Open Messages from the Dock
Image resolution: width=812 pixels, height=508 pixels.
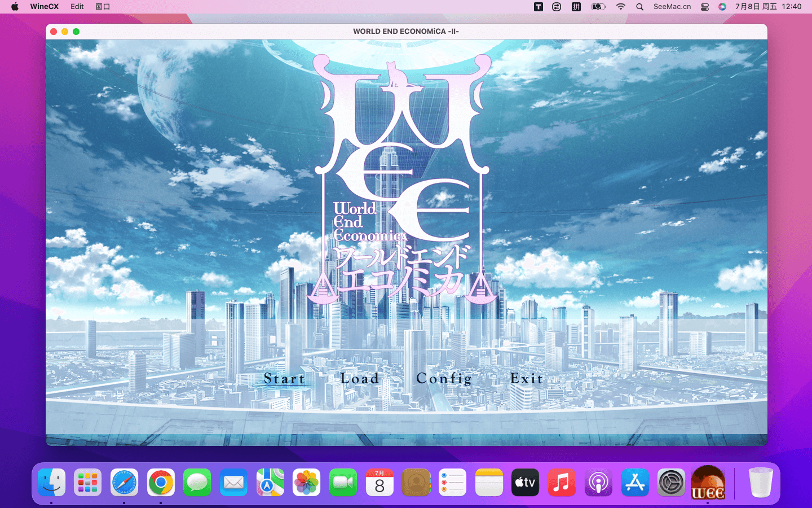197,483
